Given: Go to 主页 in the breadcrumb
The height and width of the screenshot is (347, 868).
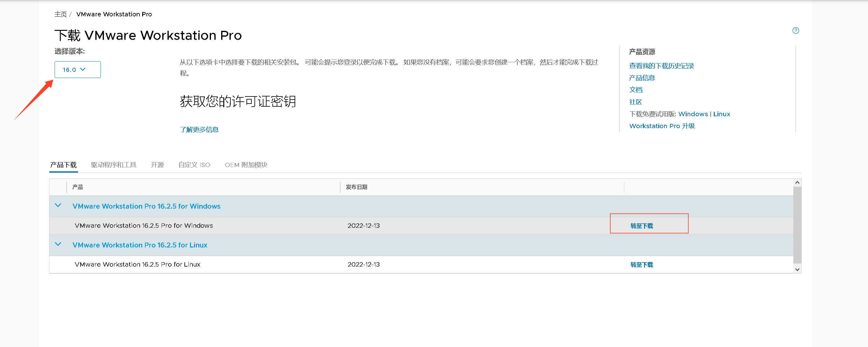Looking at the screenshot, I should point(61,14).
